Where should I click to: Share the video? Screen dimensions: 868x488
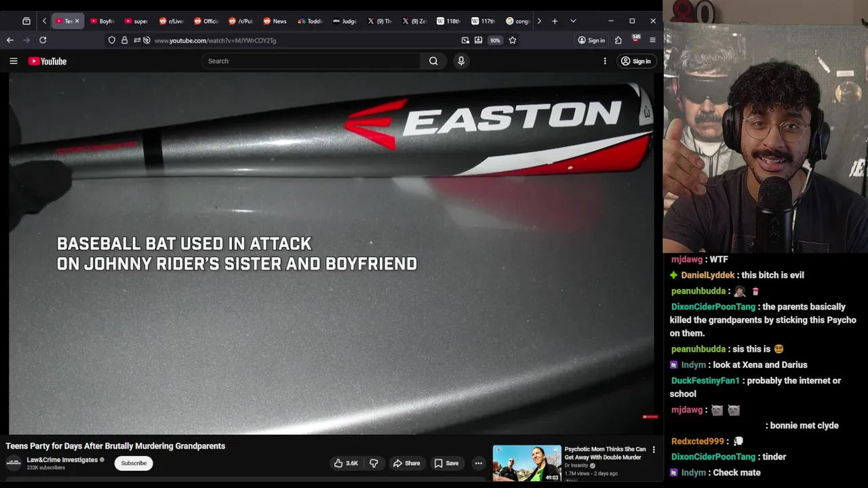coord(407,463)
